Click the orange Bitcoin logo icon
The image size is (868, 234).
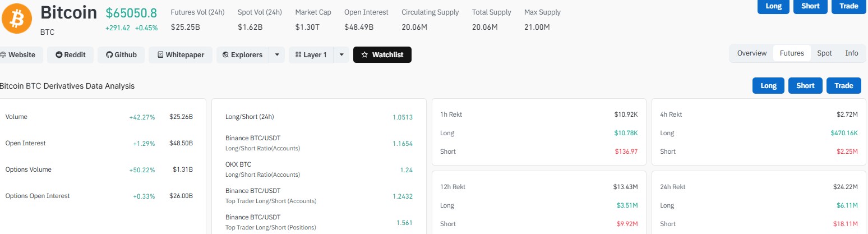(x=17, y=18)
